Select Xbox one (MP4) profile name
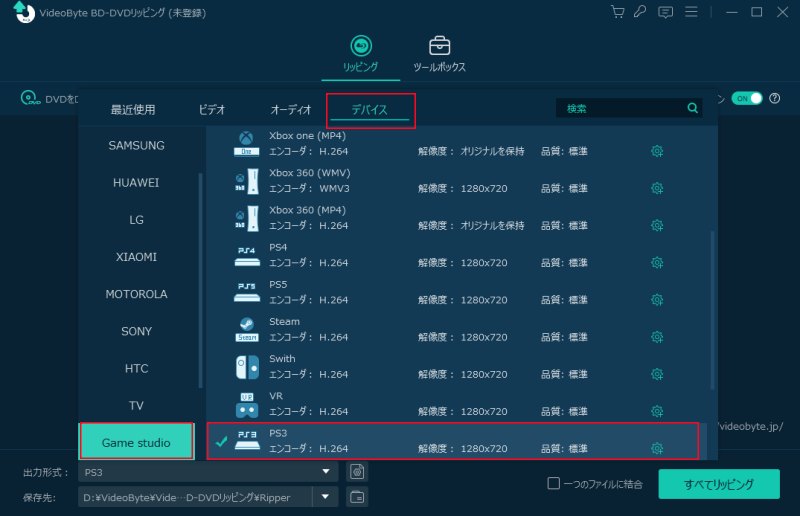800x516 pixels. (308, 136)
